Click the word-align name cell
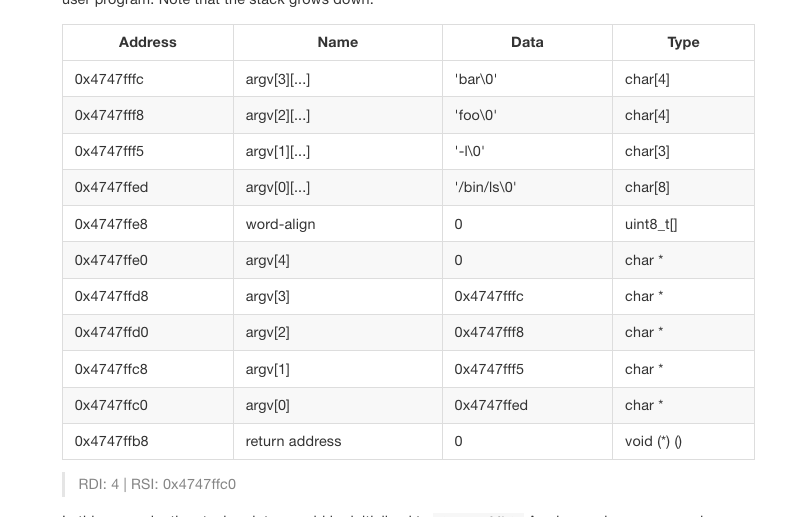Image resolution: width=797 pixels, height=517 pixels. pos(280,224)
